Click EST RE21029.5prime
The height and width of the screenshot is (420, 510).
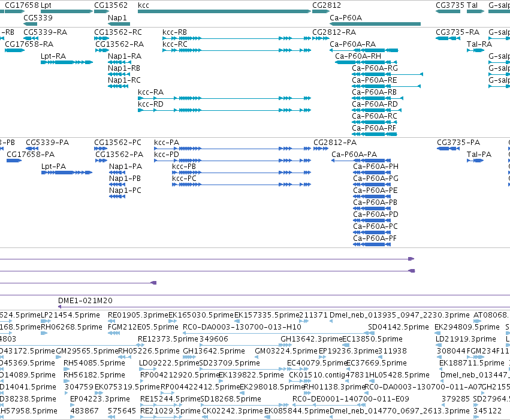click(x=170, y=411)
